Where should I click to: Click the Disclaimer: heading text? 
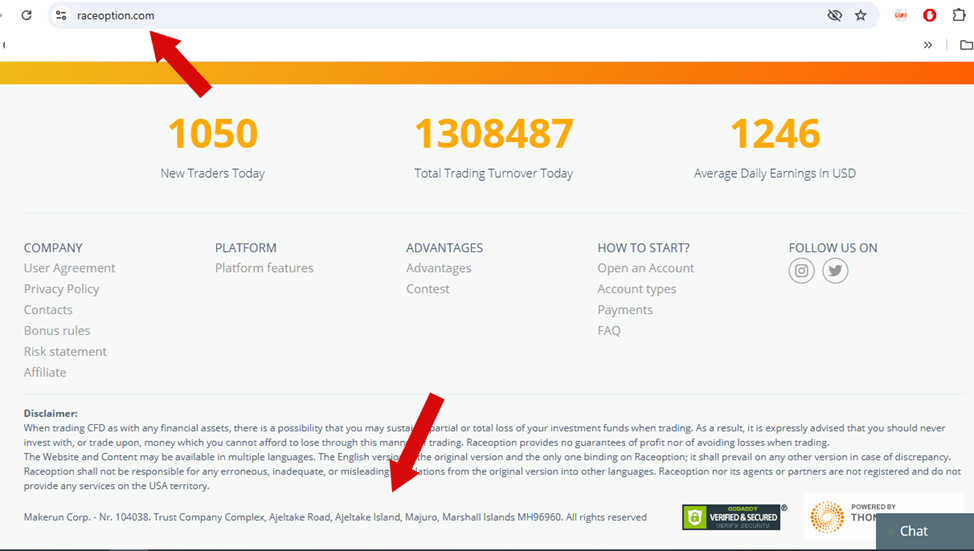tap(50, 413)
